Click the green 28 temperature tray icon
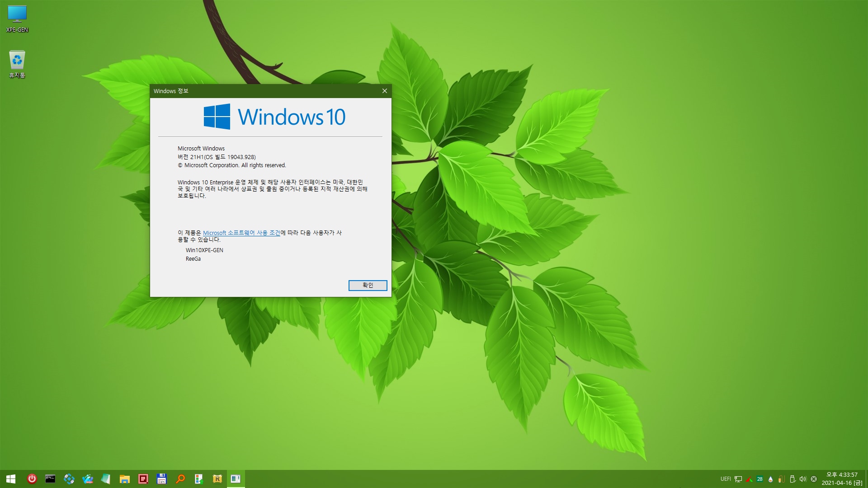The image size is (868, 488). coord(760,479)
